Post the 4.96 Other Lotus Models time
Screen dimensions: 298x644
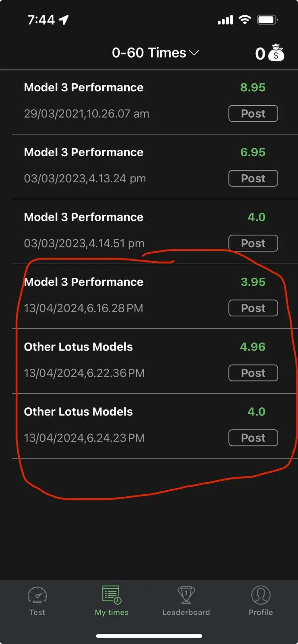[x=253, y=373]
